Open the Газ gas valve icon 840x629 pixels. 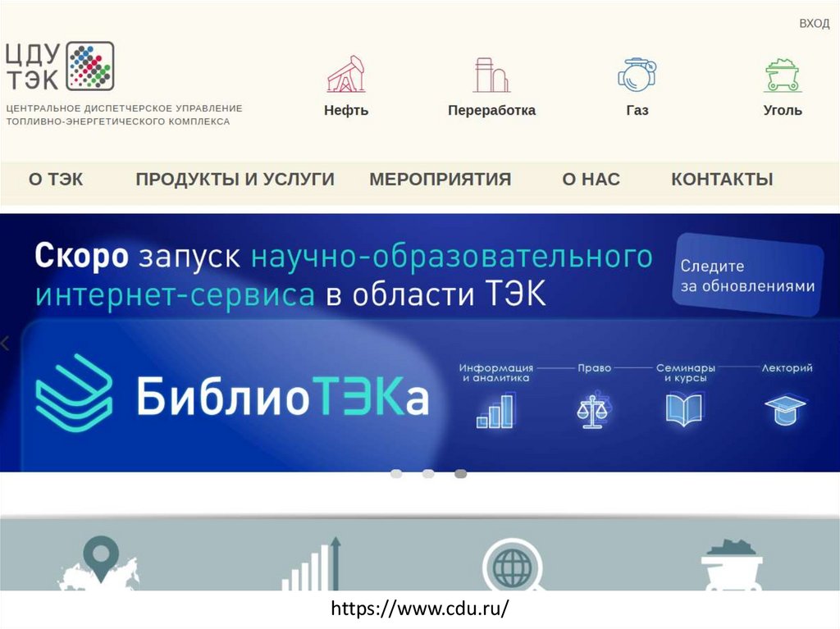637,75
